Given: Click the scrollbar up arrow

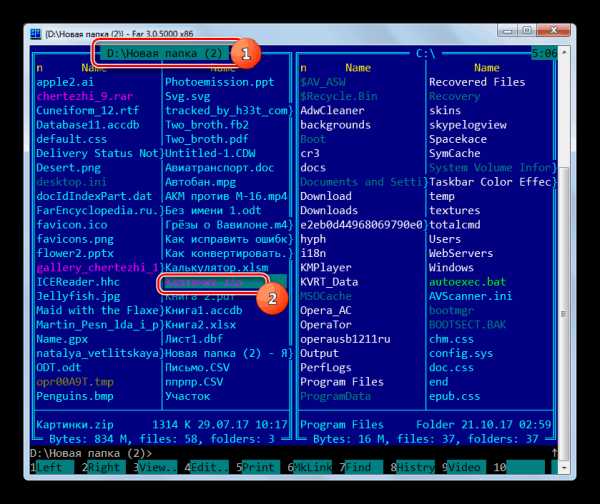Looking at the screenshot, I should pyautogui.click(x=564, y=51).
